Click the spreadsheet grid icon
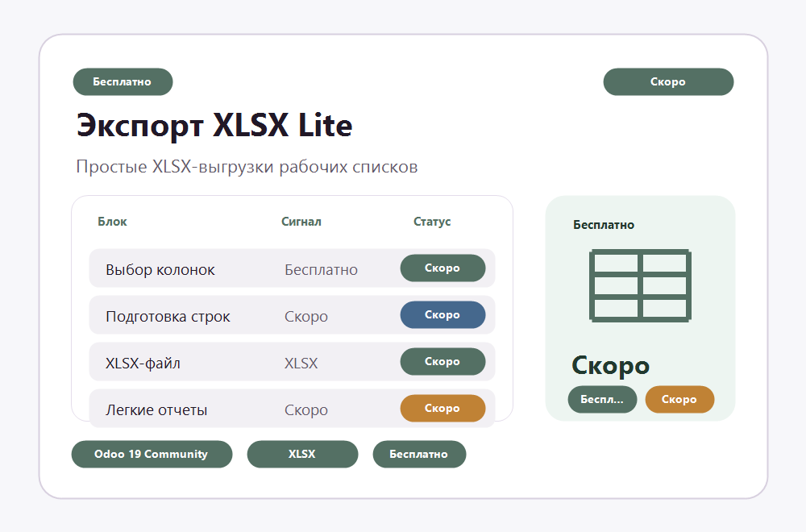Screen dimensions: 806x532 (x=640, y=286)
